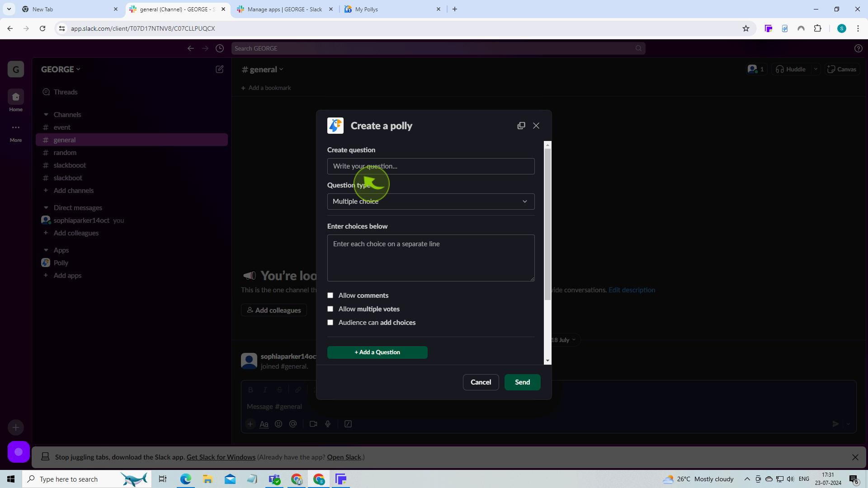
Task: Open the Polly app in sidebar
Action: pyautogui.click(x=61, y=263)
